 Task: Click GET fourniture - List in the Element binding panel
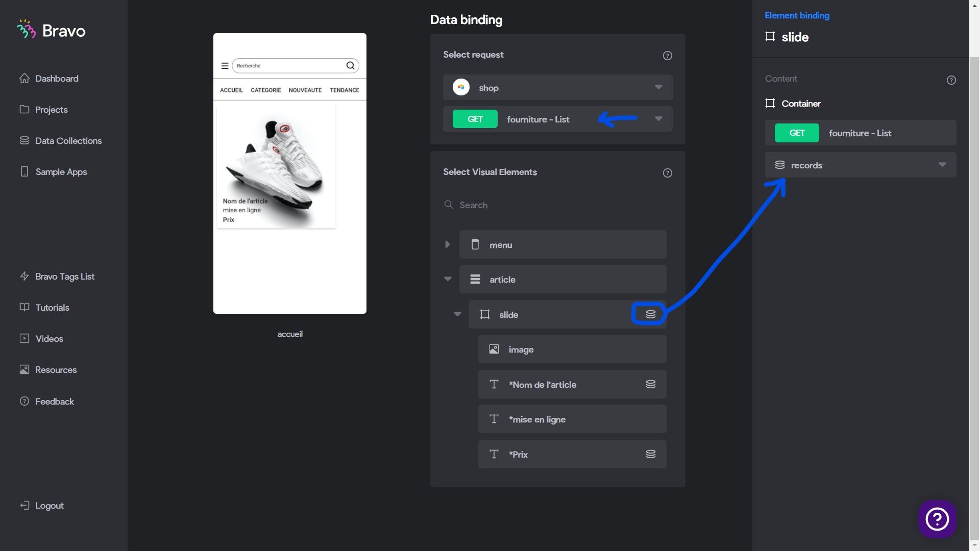(861, 133)
